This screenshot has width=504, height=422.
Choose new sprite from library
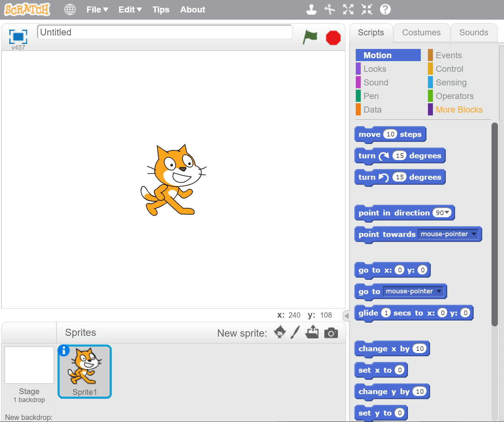tap(280, 332)
